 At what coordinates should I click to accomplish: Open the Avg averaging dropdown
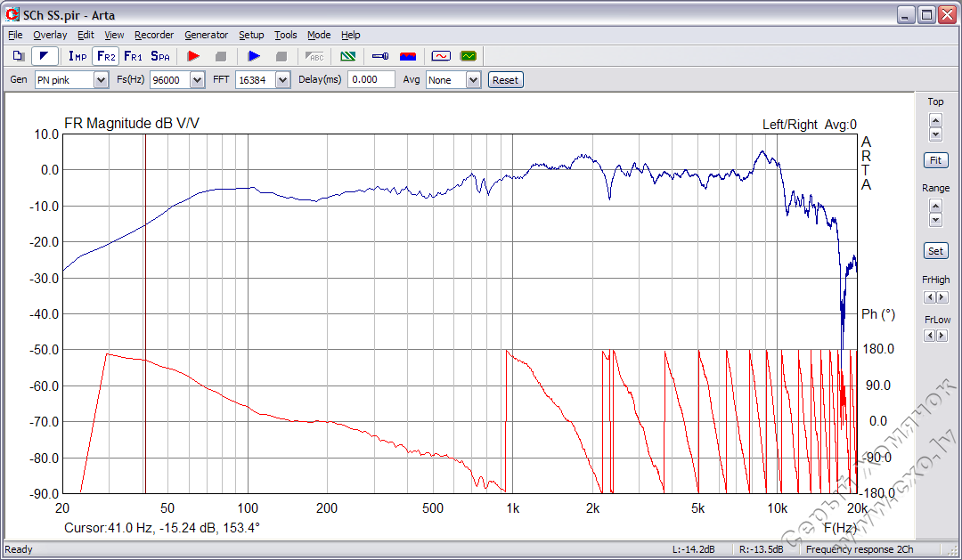(x=473, y=80)
